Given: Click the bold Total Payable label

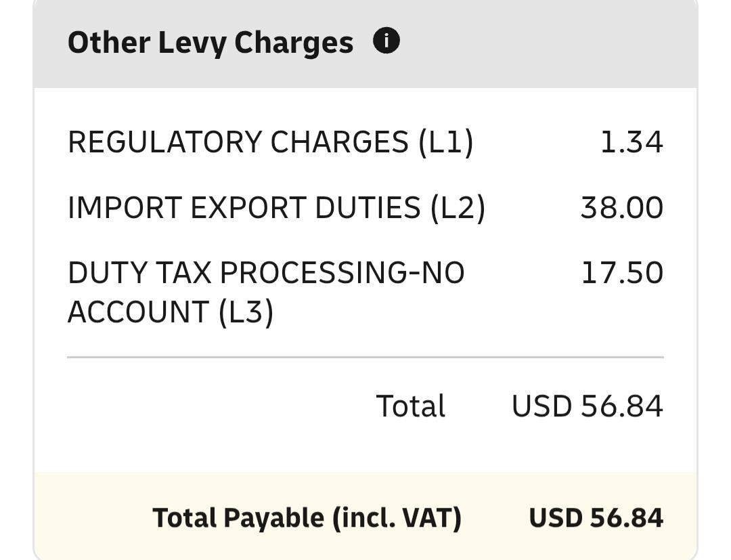Looking at the screenshot, I should pyautogui.click(x=307, y=518).
